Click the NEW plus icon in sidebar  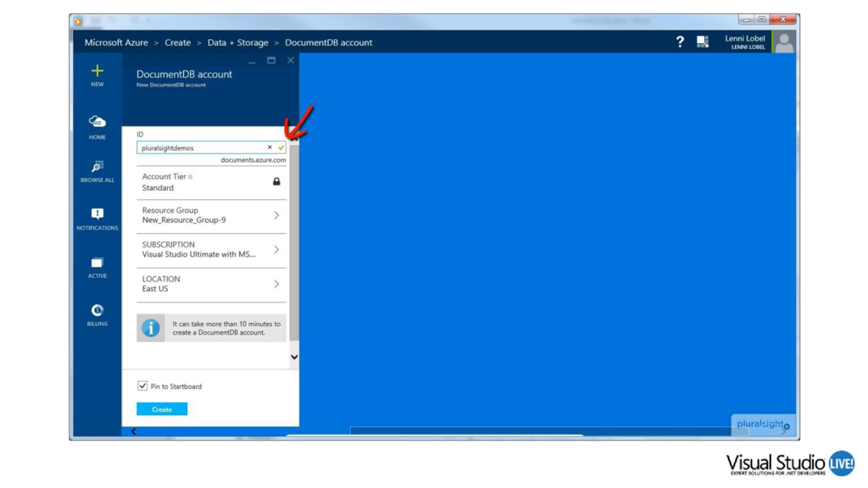97,71
